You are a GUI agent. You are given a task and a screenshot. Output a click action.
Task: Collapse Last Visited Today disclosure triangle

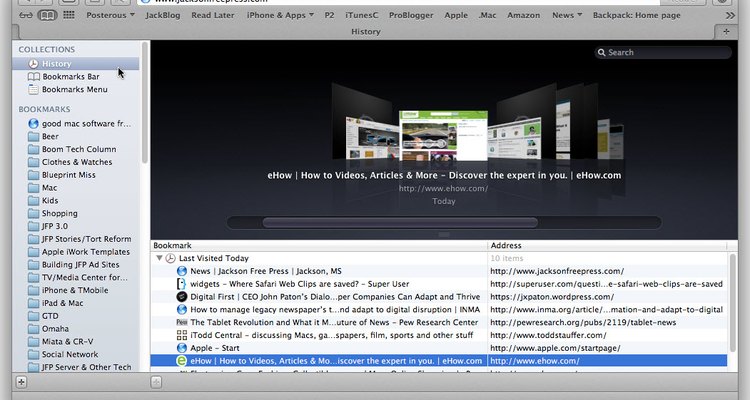159,258
